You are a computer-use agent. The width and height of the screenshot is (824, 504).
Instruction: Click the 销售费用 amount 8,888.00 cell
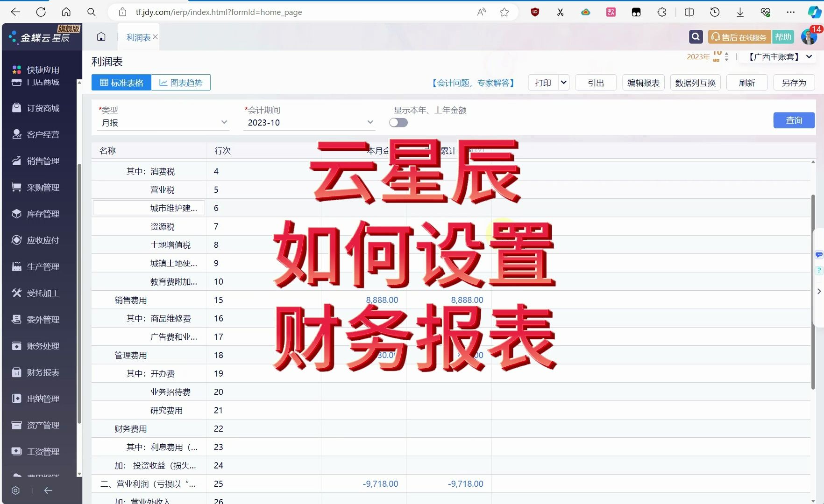tap(382, 300)
